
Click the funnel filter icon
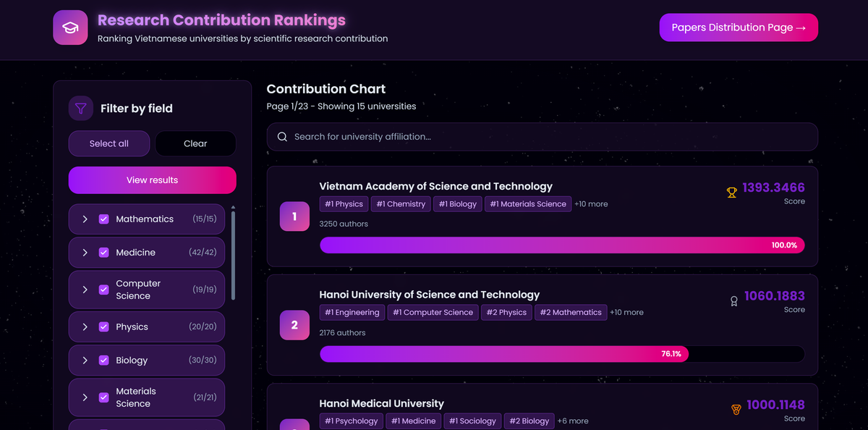tap(81, 109)
